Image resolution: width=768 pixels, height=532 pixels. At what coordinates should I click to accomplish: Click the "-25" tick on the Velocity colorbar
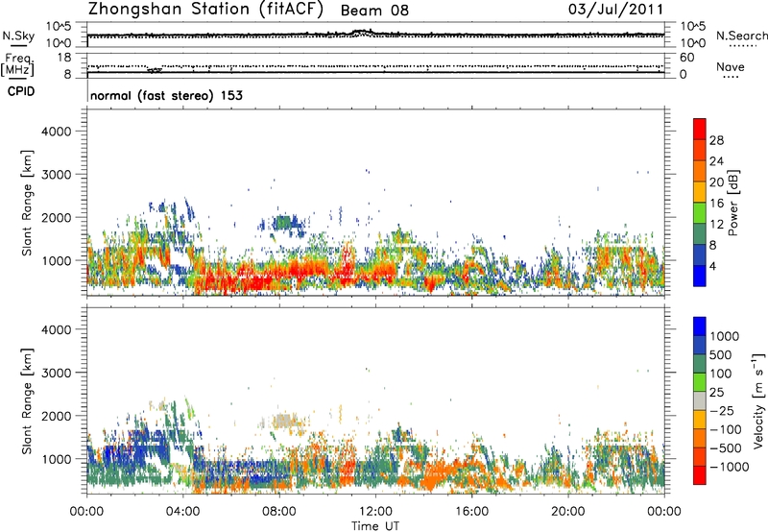pos(722,410)
